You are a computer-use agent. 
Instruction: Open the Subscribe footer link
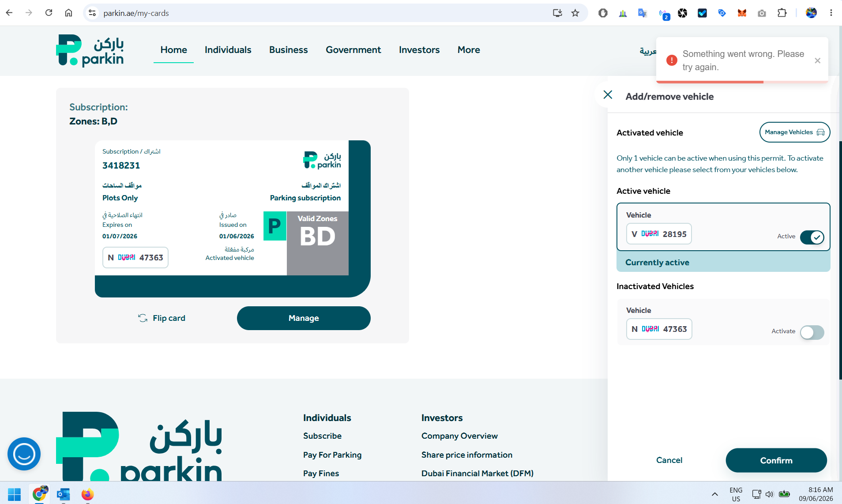tap(322, 436)
